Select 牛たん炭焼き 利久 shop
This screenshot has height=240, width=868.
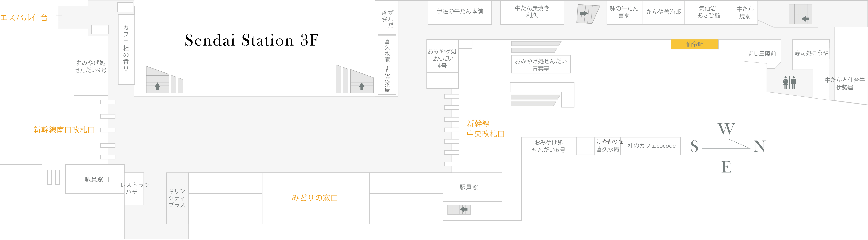point(532,12)
